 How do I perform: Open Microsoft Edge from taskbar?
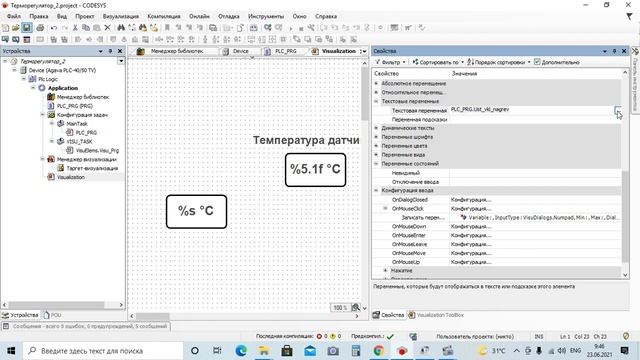coord(241,351)
